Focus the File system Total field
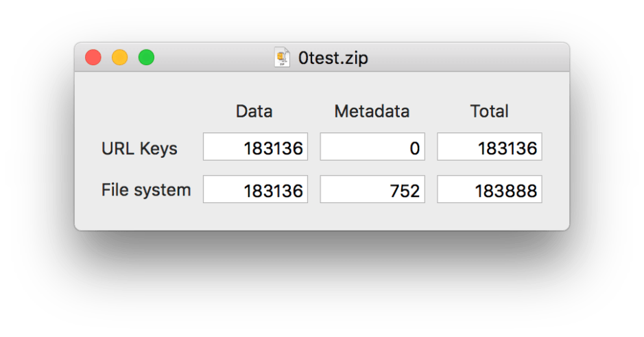The height and width of the screenshot is (337, 644). pyautogui.click(x=489, y=189)
